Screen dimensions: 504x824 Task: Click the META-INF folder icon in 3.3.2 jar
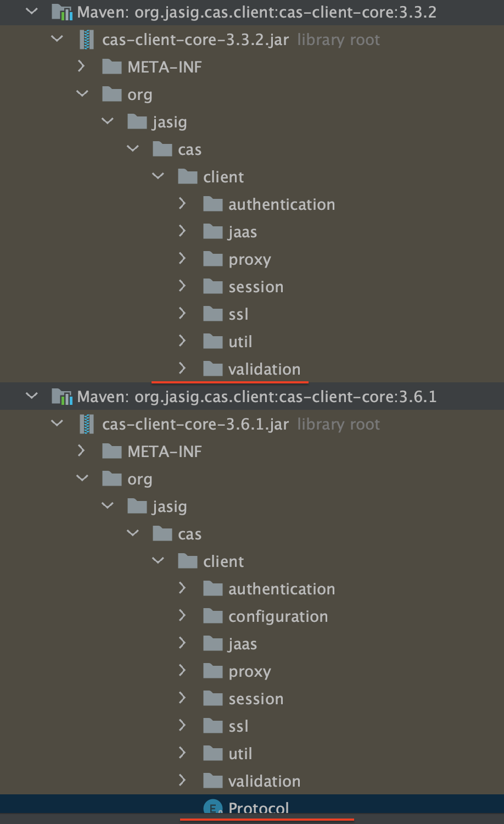tap(112, 66)
